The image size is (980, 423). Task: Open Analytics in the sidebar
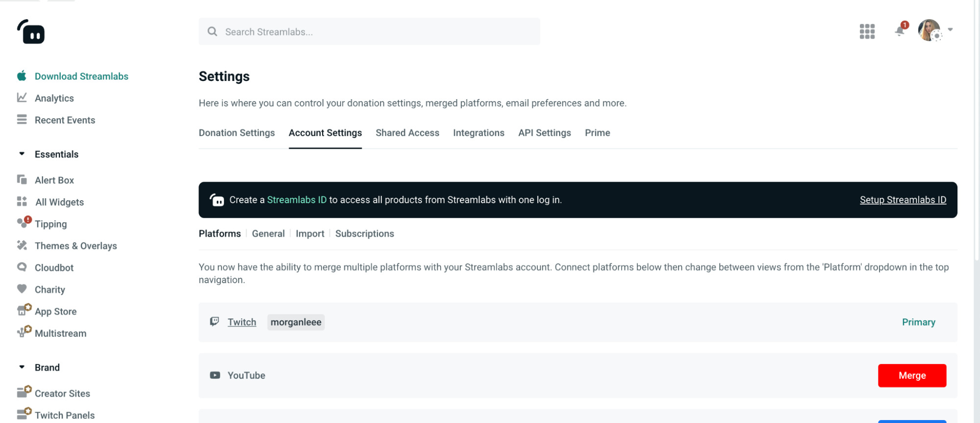pyautogui.click(x=54, y=98)
